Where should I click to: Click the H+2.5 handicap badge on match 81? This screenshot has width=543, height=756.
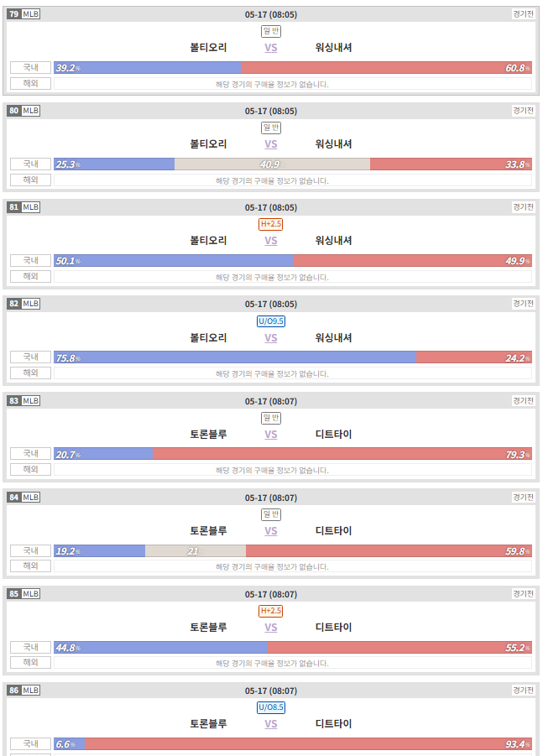(x=270, y=224)
